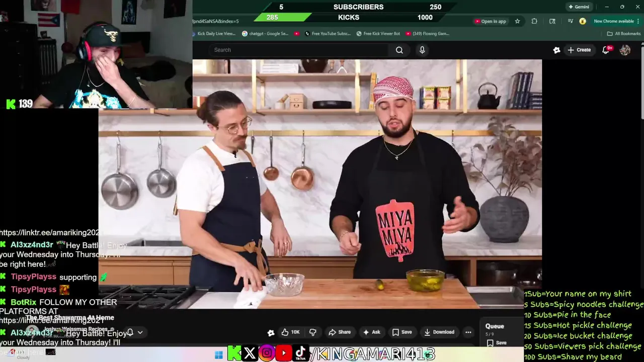Click the Gemini button in title bar
644x362 pixels.
point(579,7)
